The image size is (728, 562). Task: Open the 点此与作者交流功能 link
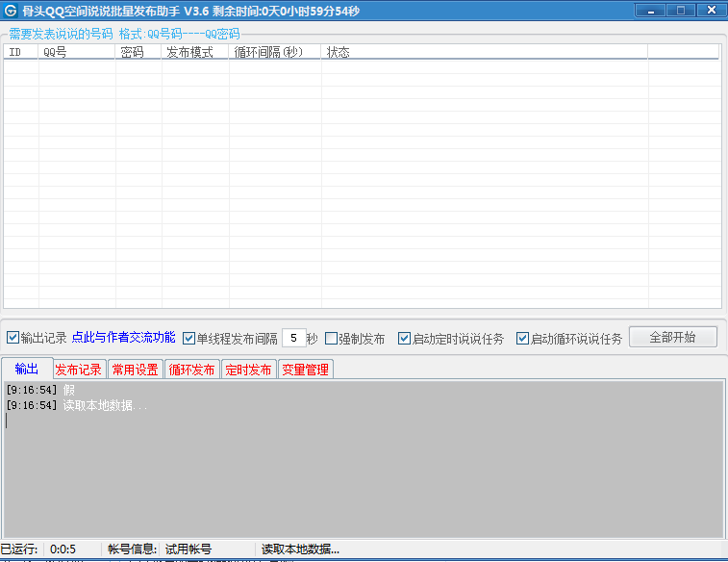coord(123,337)
